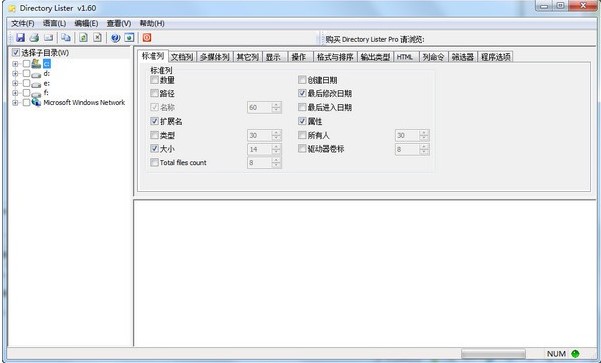Switch to the 列命令 tab
This screenshot has height=363, width=601.
434,57
